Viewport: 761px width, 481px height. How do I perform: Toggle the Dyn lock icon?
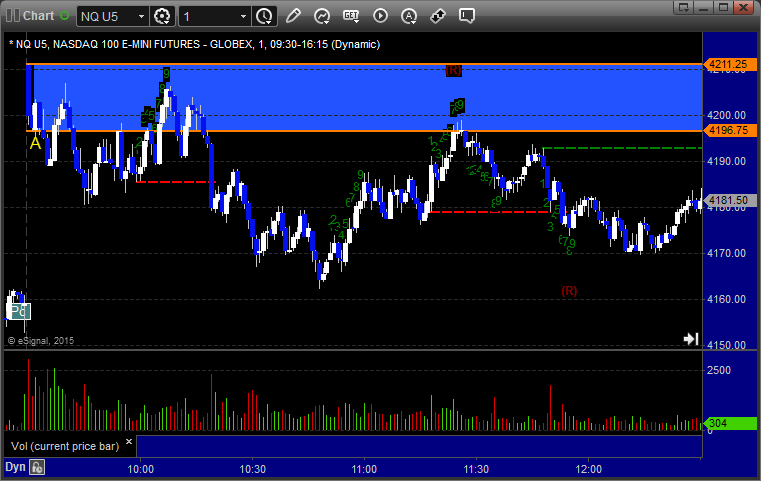click(x=37, y=467)
